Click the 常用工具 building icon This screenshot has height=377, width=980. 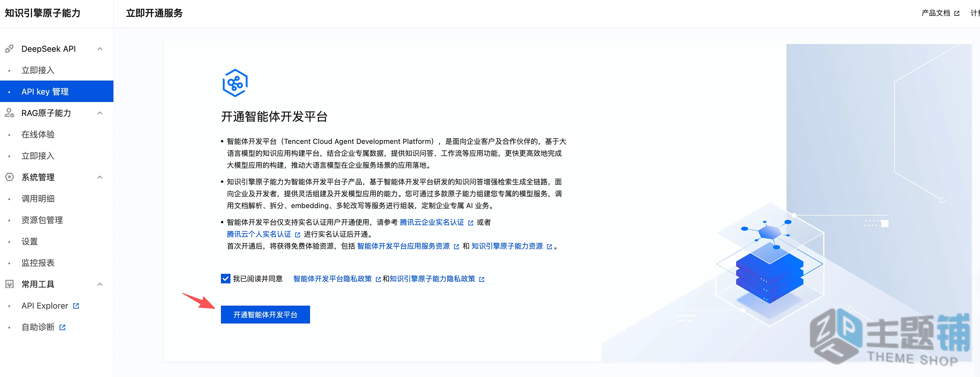10,284
